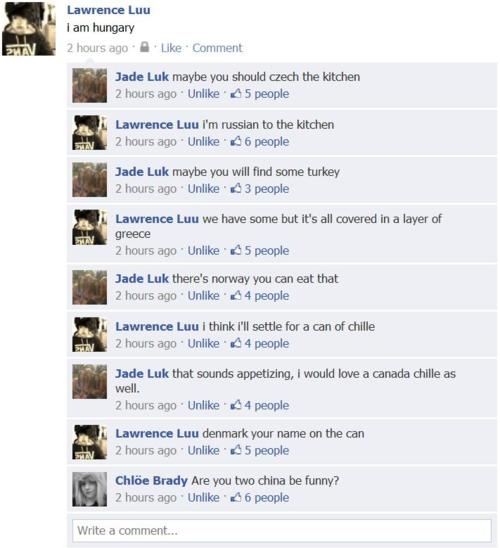The image size is (500, 548).
Task: Click thumbs-up icon on 'can of chille' comment
Action: click(x=236, y=343)
